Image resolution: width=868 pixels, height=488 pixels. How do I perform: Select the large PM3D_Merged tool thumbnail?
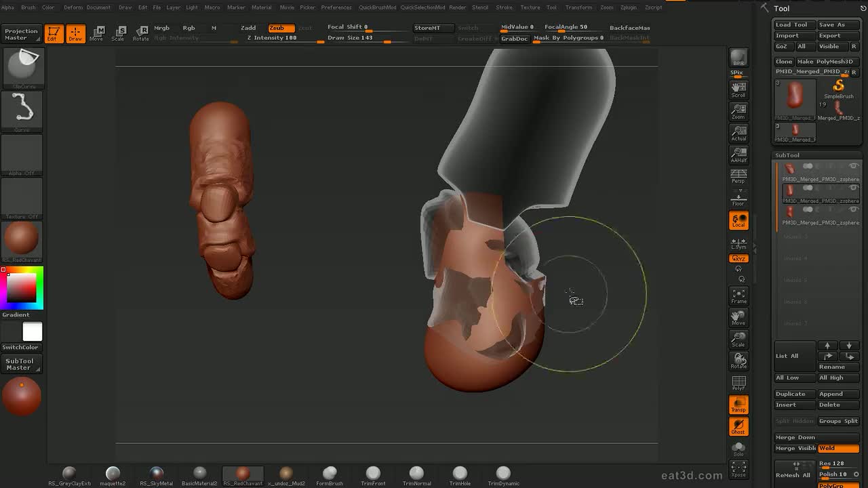tap(795, 100)
